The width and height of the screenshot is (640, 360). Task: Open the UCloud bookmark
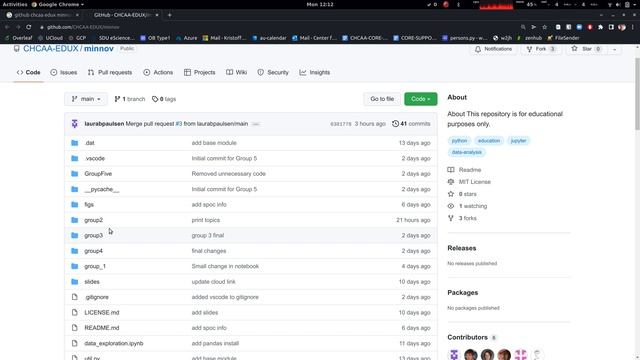[x=51, y=38]
